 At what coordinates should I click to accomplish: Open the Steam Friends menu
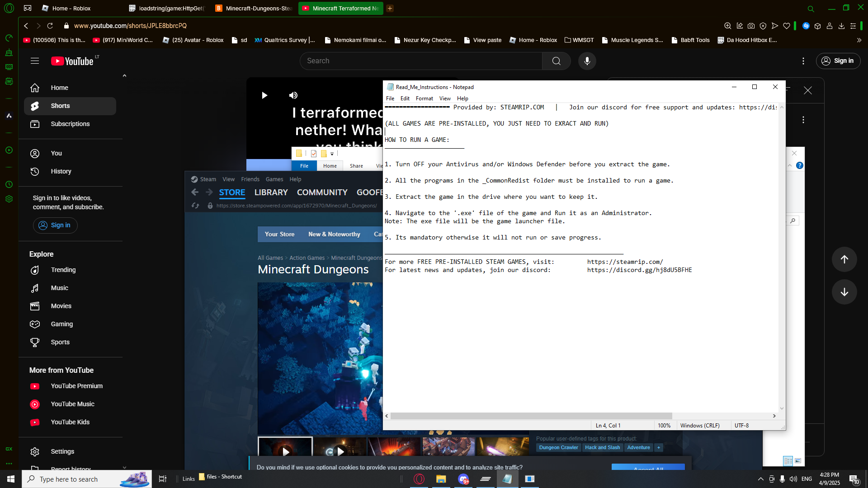coord(250,179)
